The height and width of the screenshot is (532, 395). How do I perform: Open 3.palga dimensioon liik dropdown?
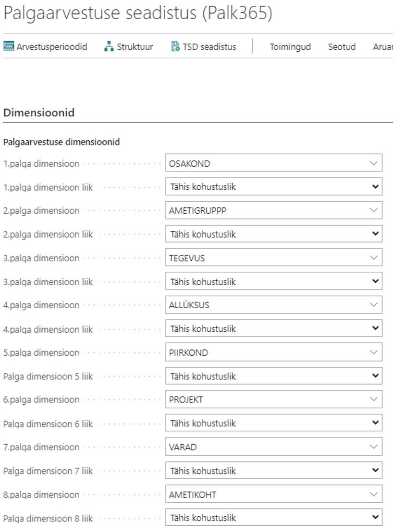coord(274,281)
